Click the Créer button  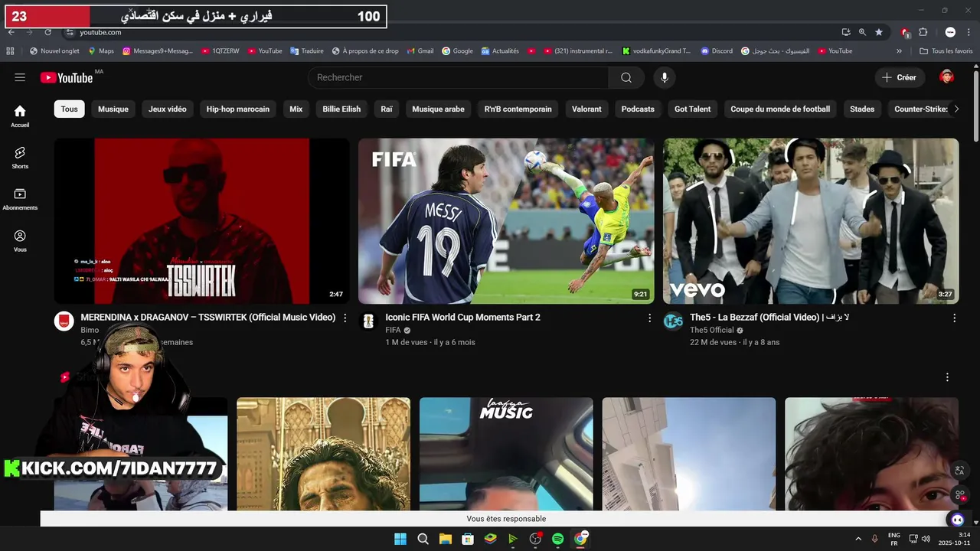click(x=900, y=77)
